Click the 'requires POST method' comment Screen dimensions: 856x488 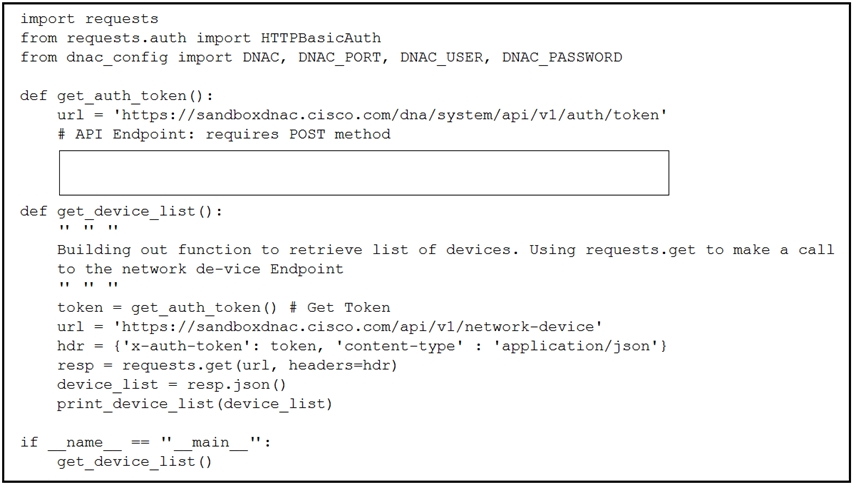[298, 134]
